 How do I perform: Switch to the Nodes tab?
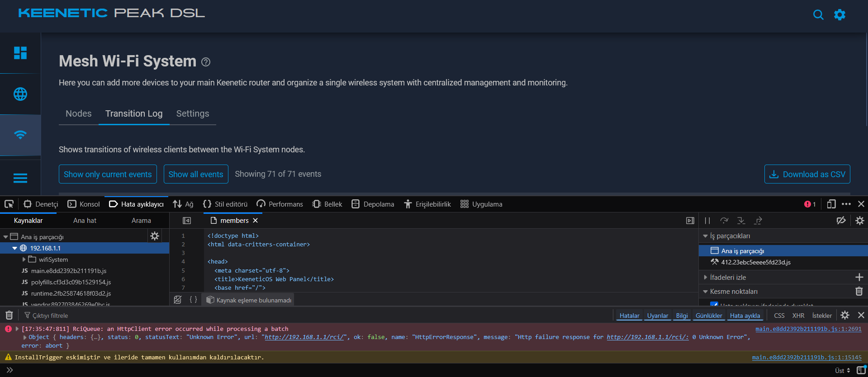pos(79,113)
